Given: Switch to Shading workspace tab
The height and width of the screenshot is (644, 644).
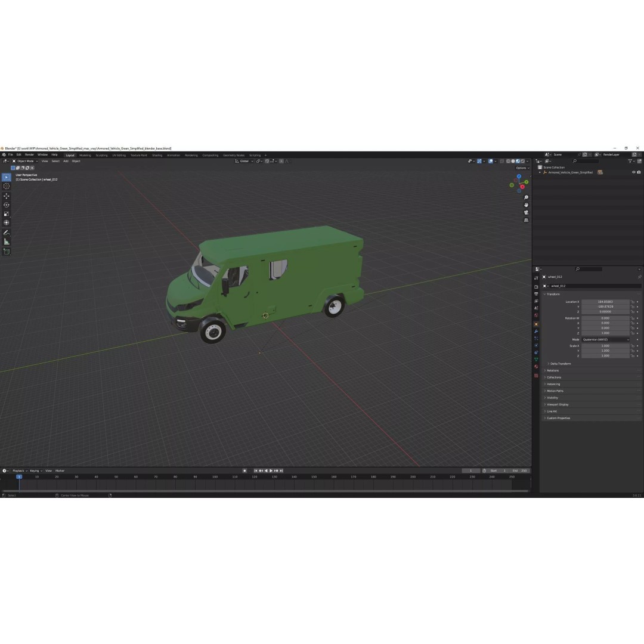Looking at the screenshot, I should coord(157,155).
